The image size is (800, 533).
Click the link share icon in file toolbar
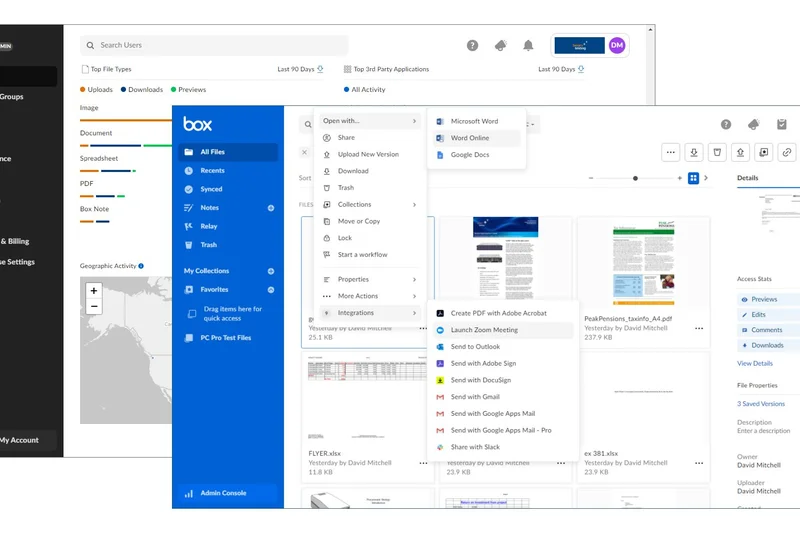click(x=787, y=152)
